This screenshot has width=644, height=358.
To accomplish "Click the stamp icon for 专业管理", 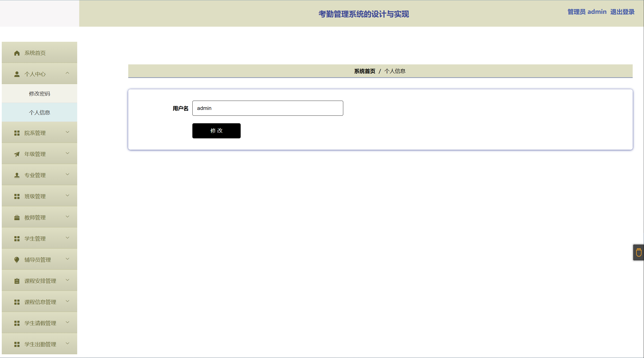I will click(x=17, y=175).
